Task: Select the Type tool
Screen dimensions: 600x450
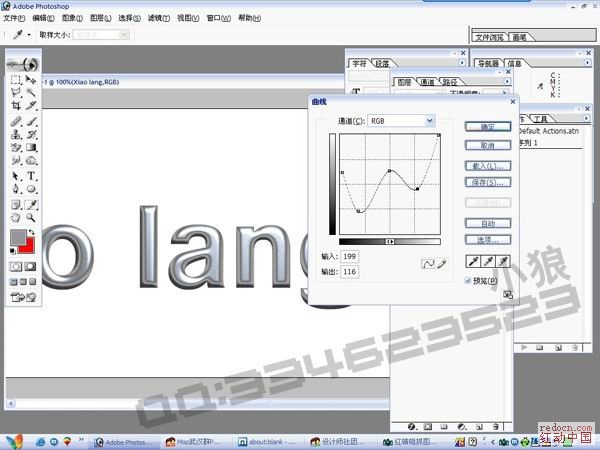Action: tap(32, 176)
